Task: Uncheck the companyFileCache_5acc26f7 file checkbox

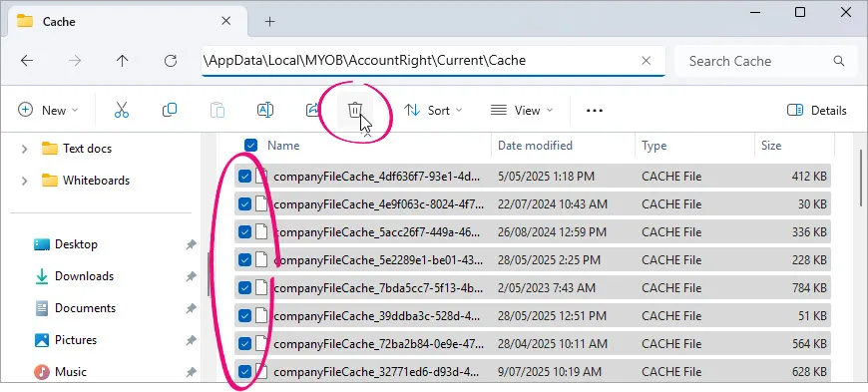Action: pyautogui.click(x=244, y=232)
